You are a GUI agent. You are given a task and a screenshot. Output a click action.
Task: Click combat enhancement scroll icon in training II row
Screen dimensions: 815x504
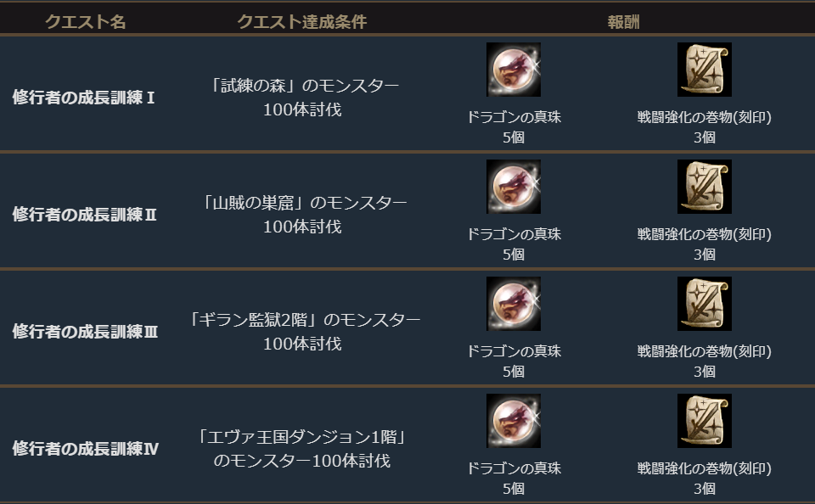(705, 187)
